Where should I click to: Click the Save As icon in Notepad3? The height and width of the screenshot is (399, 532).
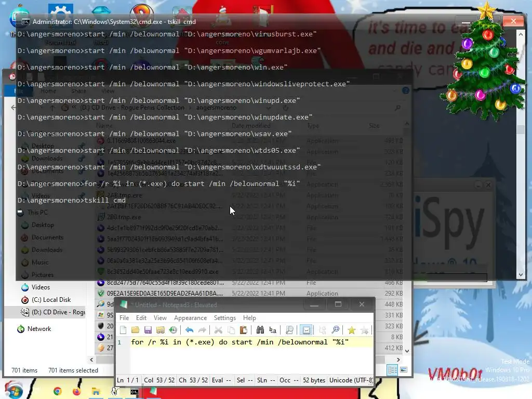click(x=161, y=330)
